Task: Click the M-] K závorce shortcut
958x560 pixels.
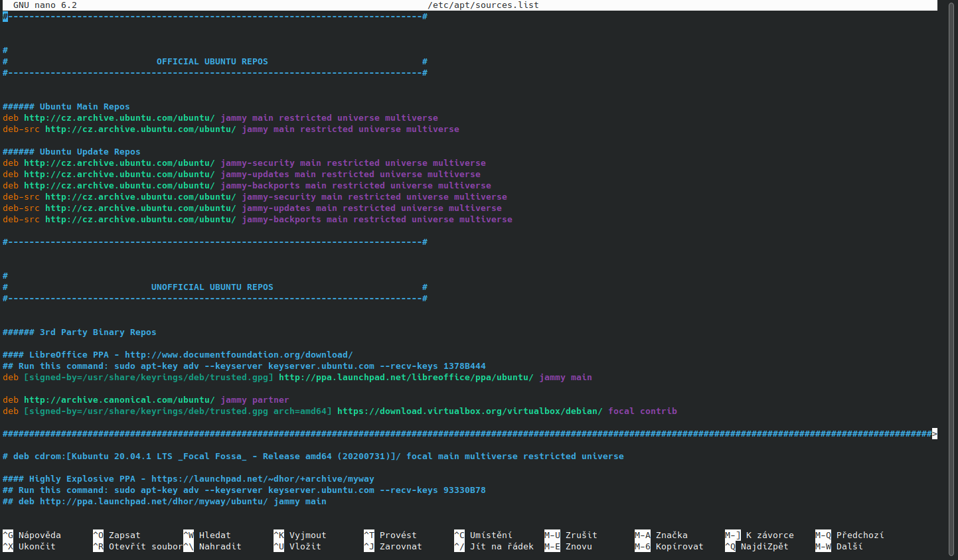Action: [759, 535]
